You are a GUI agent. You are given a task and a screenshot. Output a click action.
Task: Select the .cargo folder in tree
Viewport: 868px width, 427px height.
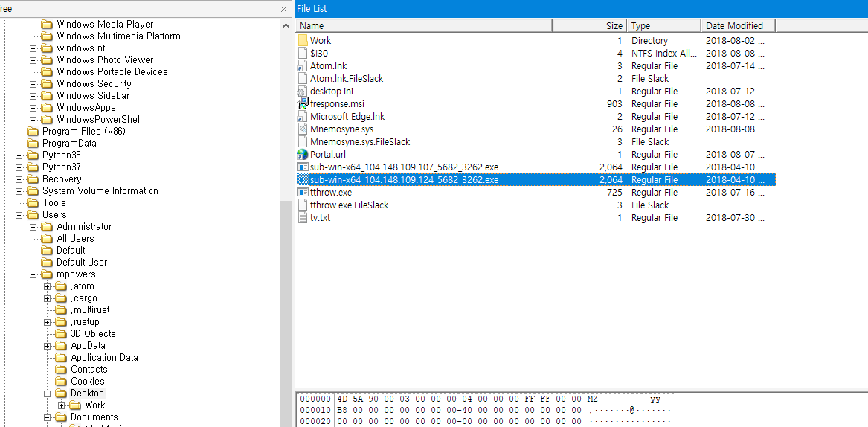(84, 298)
